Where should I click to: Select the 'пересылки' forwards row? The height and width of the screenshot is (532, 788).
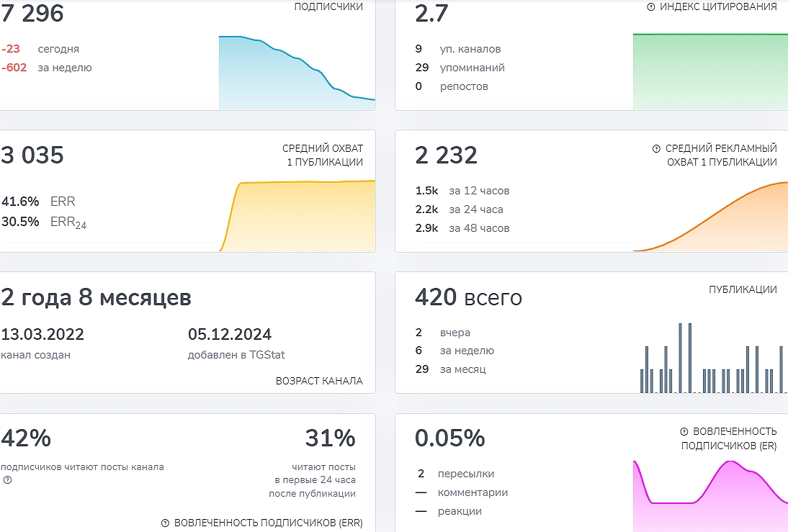[465, 474]
